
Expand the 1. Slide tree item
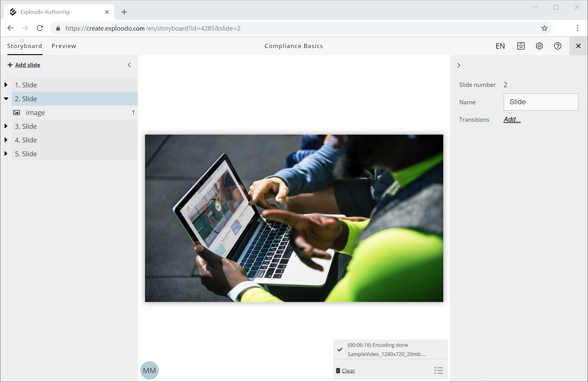[6, 85]
